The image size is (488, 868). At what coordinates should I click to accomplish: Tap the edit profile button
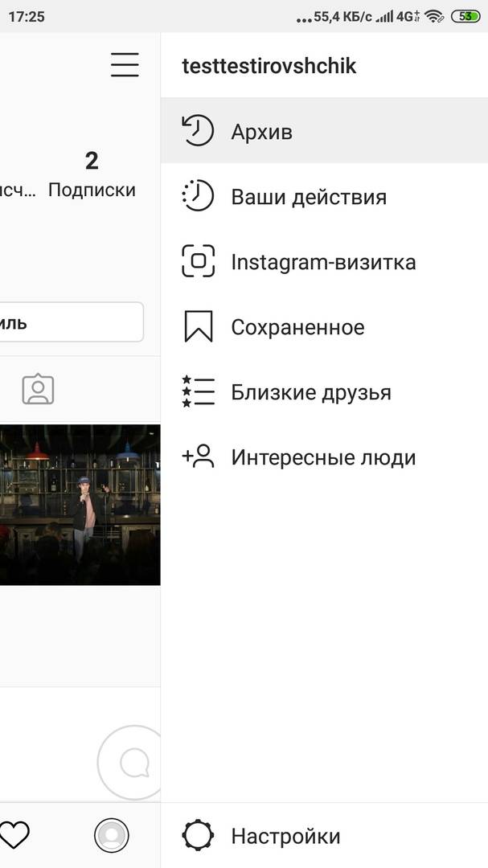(x=72, y=322)
